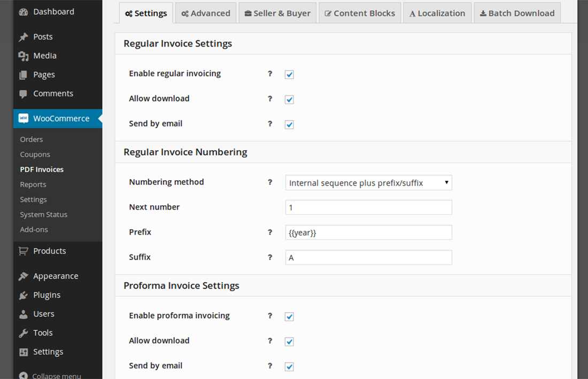Click the help question mark beside Prefix

tap(270, 232)
